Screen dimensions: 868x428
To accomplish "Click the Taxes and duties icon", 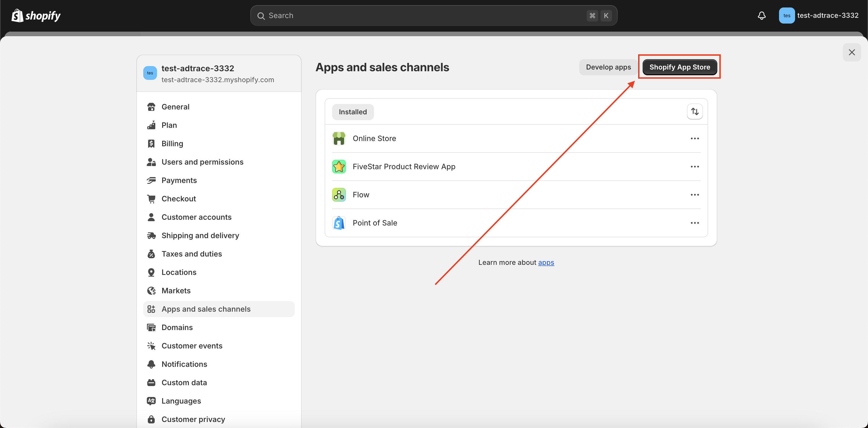I will click(x=151, y=254).
